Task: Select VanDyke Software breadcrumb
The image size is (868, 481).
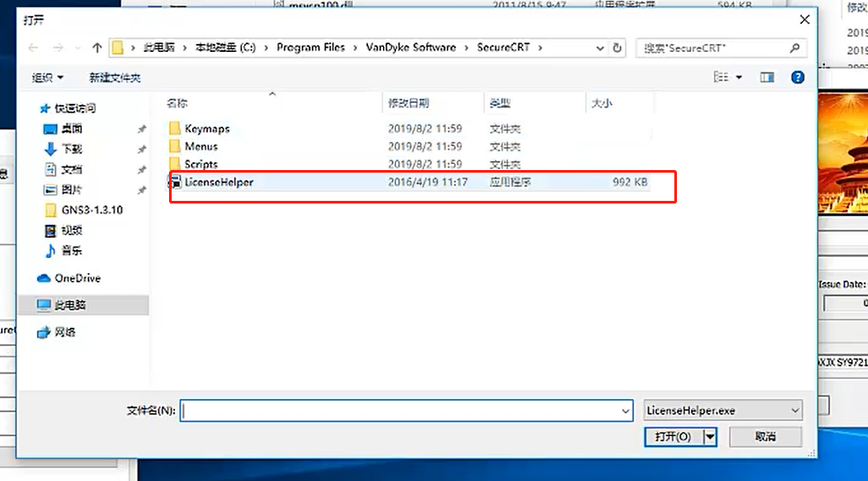Action: pos(411,48)
